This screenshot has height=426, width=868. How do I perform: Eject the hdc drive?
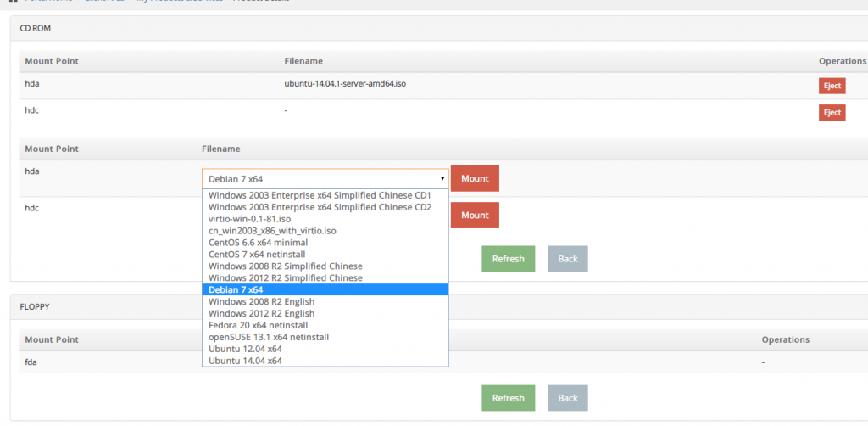(x=832, y=113)
